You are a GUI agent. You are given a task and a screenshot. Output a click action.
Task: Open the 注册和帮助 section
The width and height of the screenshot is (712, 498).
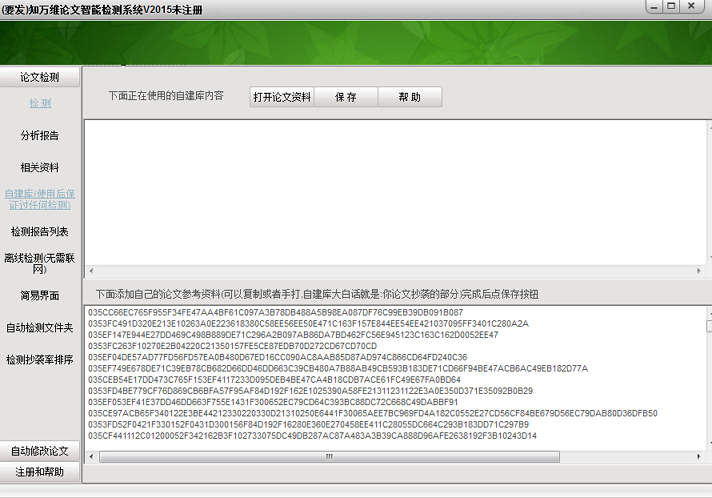pos(40,472)
